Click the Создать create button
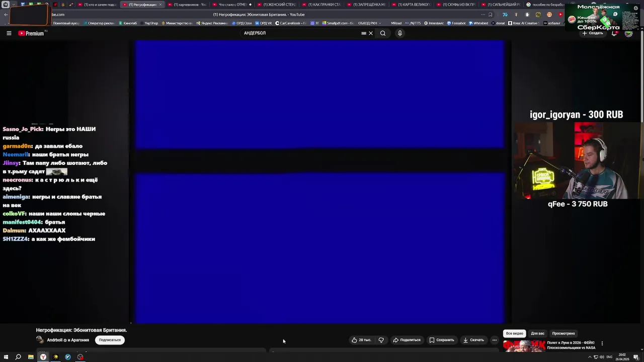644x362 pixels. point(592,33)
